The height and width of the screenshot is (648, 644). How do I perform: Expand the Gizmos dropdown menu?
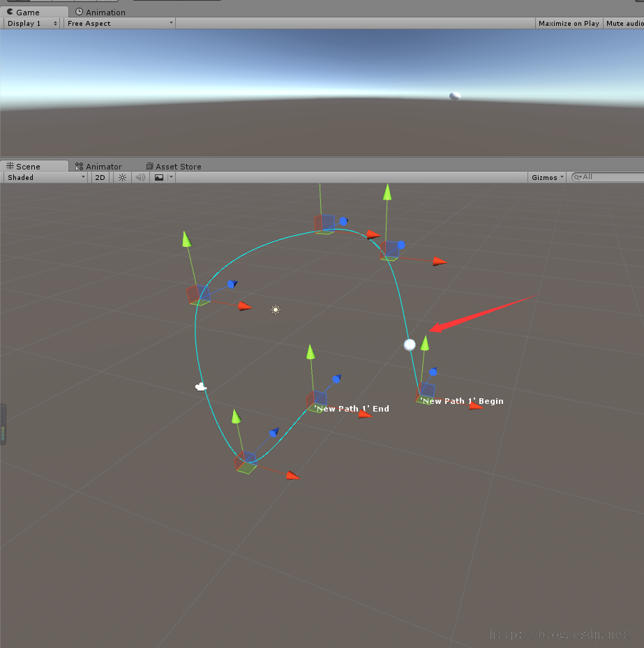coord(547,177)
